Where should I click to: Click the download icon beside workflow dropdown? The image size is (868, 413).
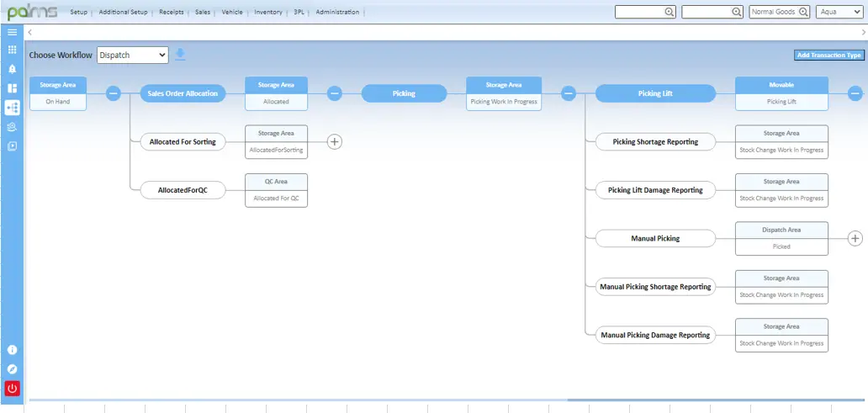click(x=180, y=55)
